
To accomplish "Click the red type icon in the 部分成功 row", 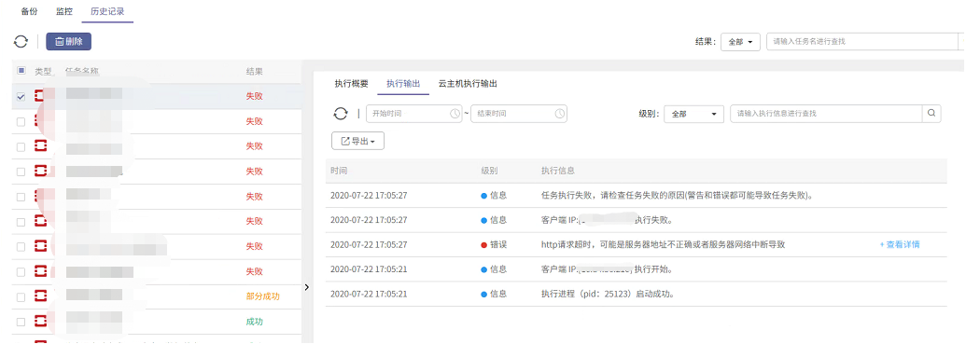I will 41,296.
